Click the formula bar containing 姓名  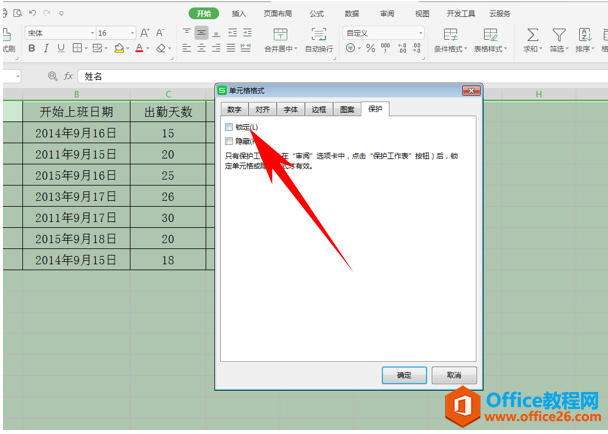tap(343, 76)
